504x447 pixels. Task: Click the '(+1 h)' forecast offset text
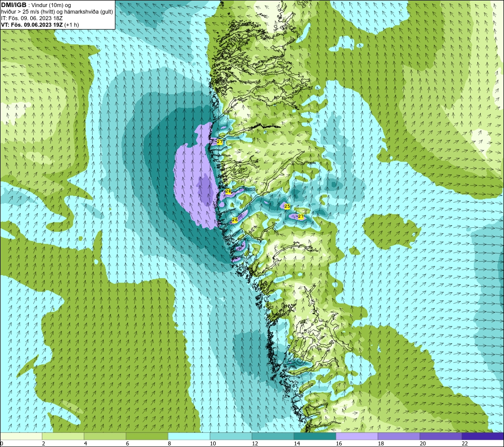72,25
